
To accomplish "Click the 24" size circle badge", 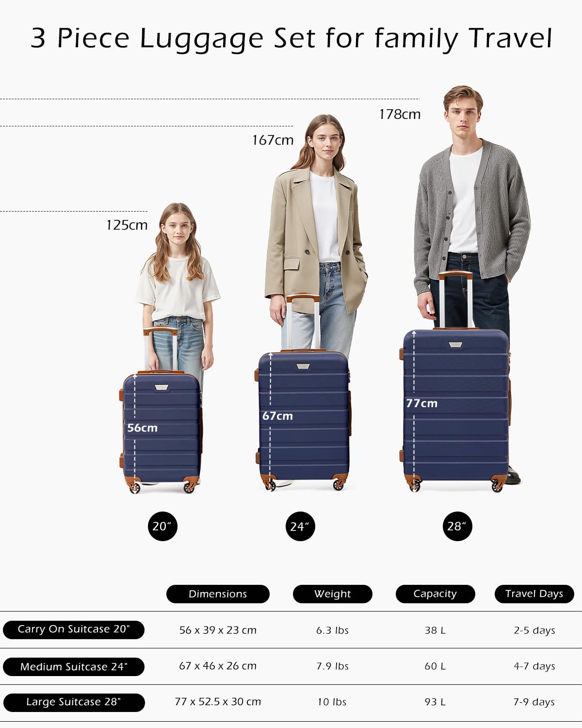I will click(x=300, y=526).
